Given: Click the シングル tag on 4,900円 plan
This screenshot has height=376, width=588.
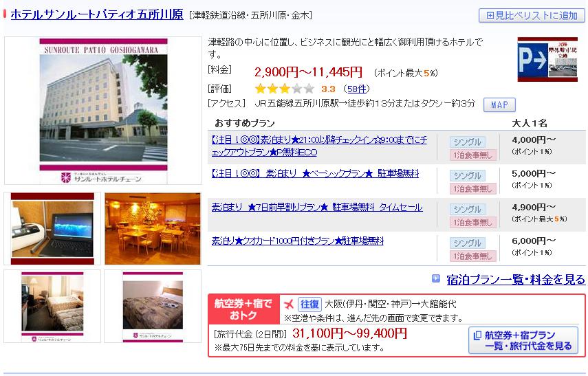Looking at the screenshot, I should click(467, 209).
